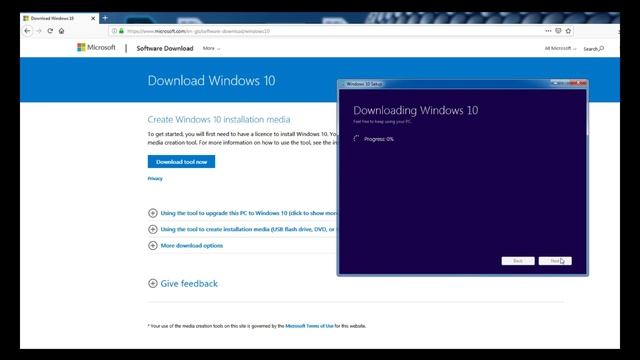The width and height of the screenshot is (640, 360).
Task: Bookmark this page with the star icon
Action: [568, 31]
